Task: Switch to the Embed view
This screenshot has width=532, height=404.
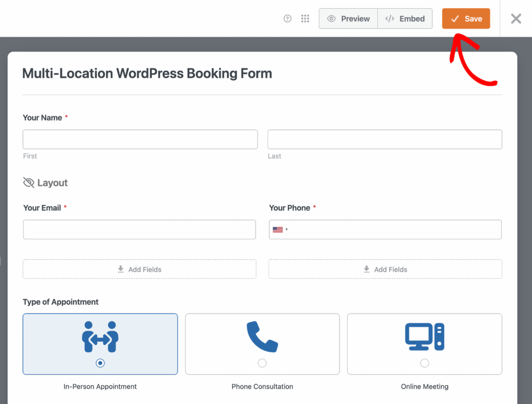Action: (x=405, y=18)
